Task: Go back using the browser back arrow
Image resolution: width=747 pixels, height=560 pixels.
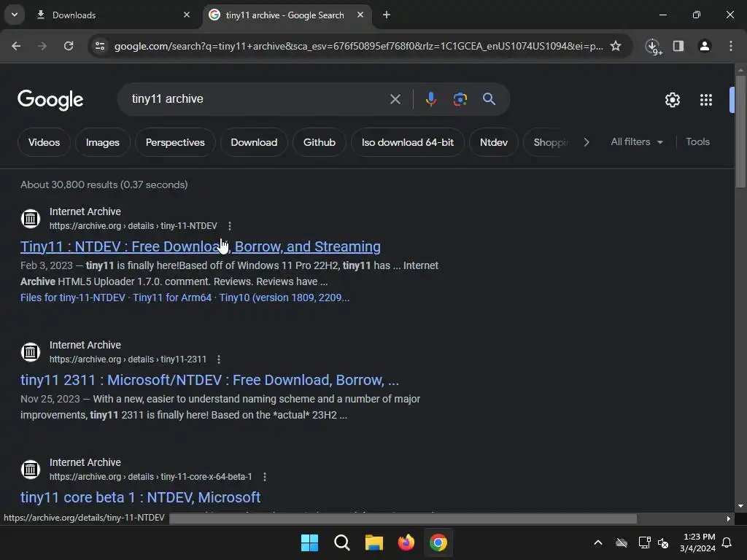Action: pyautogui.click(x=16, y=46)
